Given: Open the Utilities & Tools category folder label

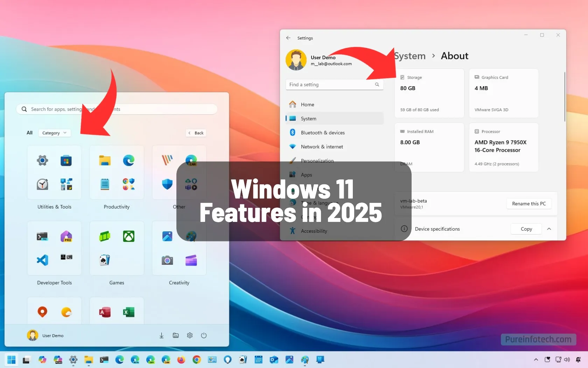Looking at the screenshot, I should pyautogui.click(x=54, y=207).
